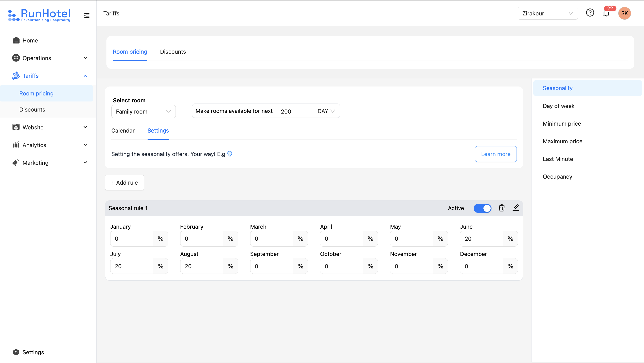The height and width of the screenshot is (363, 644).
Task: Click the July percentage field
Action: tap(131, 266)
